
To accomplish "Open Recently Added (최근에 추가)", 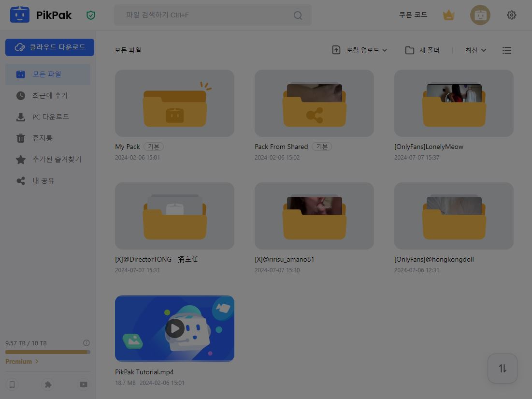I will [x=48, y=95].
